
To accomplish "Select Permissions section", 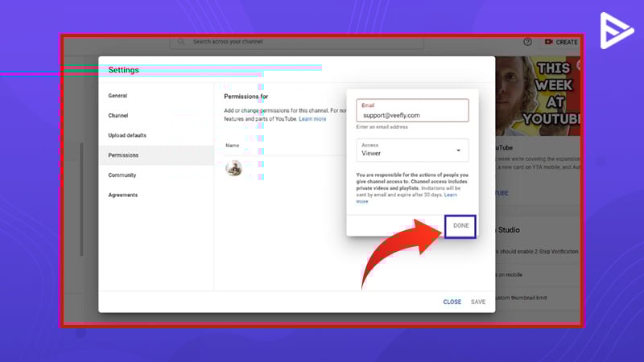I will coord(156,155).
